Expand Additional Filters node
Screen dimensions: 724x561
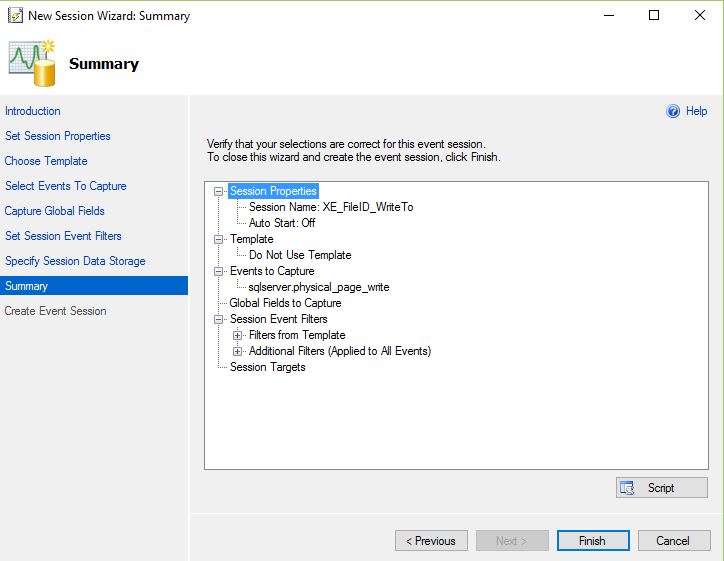[x=237, y=351]
